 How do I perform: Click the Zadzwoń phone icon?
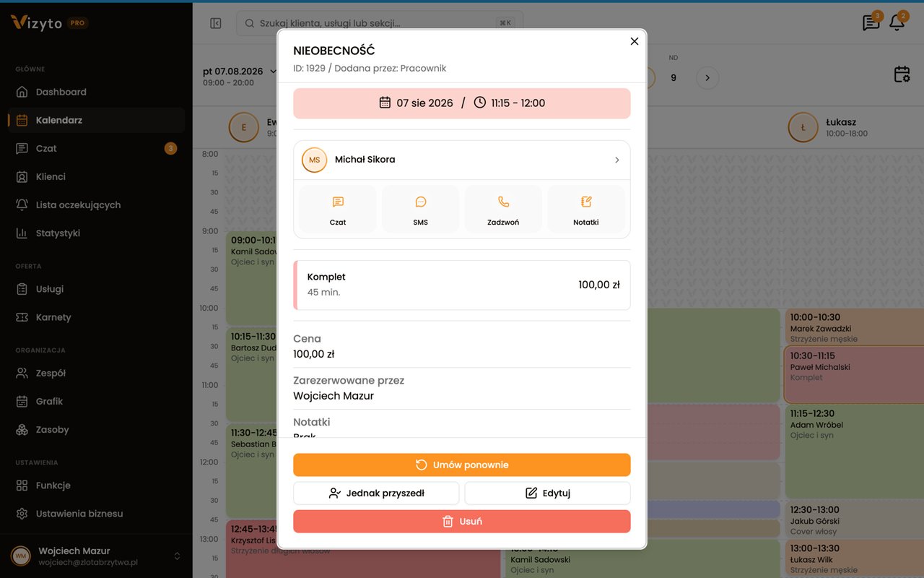click(503, 202)
